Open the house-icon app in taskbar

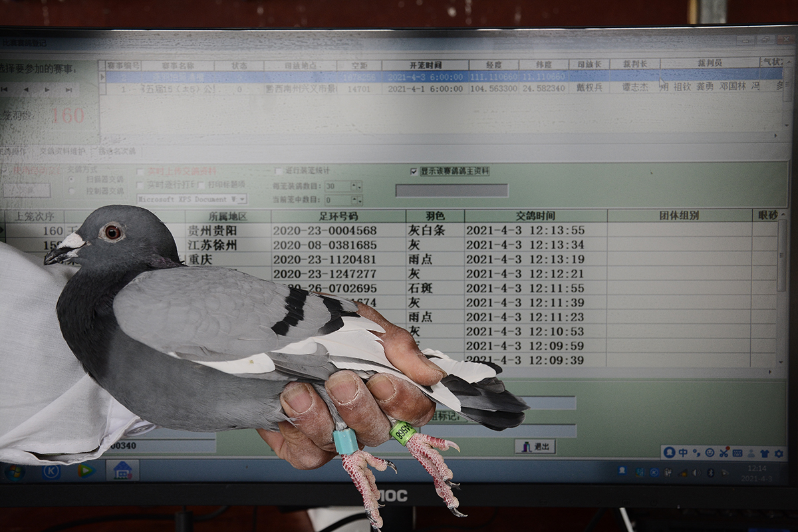(x=122, y=470)
